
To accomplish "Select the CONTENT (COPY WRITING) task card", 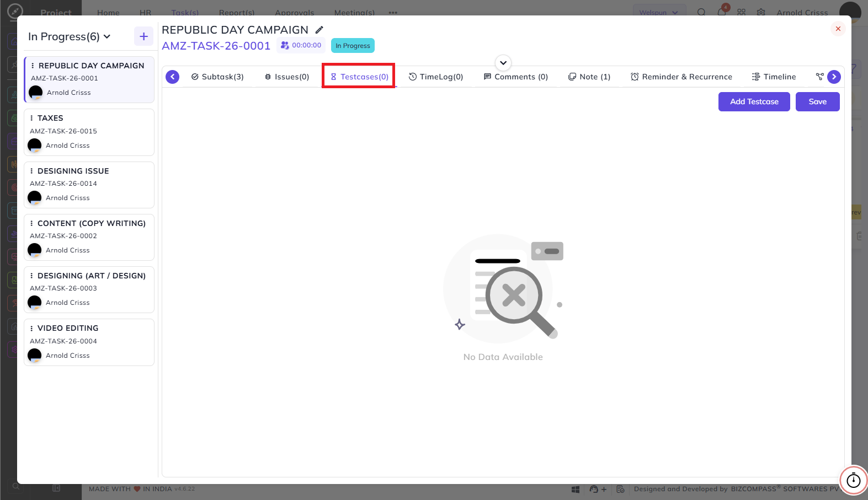I will pyautogui.click(x=89, y=237).
